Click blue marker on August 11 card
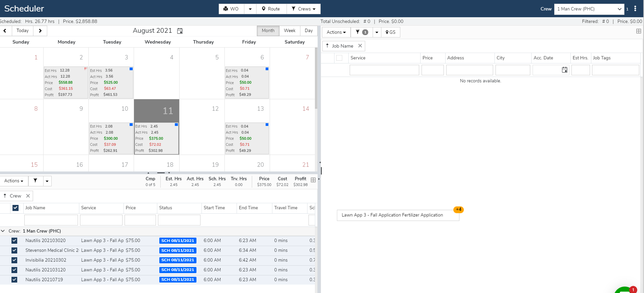This screenshot has width=644, height=293. pyautogui.click(x=176, y=125)
